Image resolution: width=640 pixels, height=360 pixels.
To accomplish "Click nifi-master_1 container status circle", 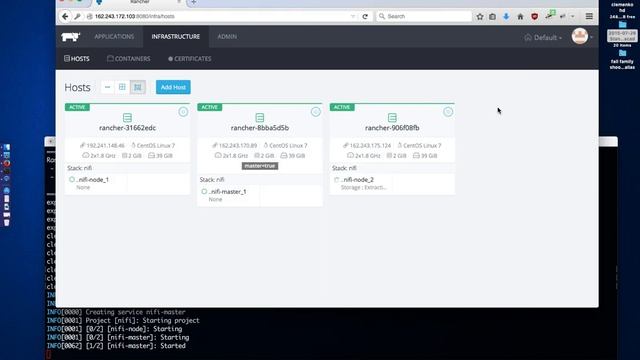I will pyautogui.click(x=204, y=191).
